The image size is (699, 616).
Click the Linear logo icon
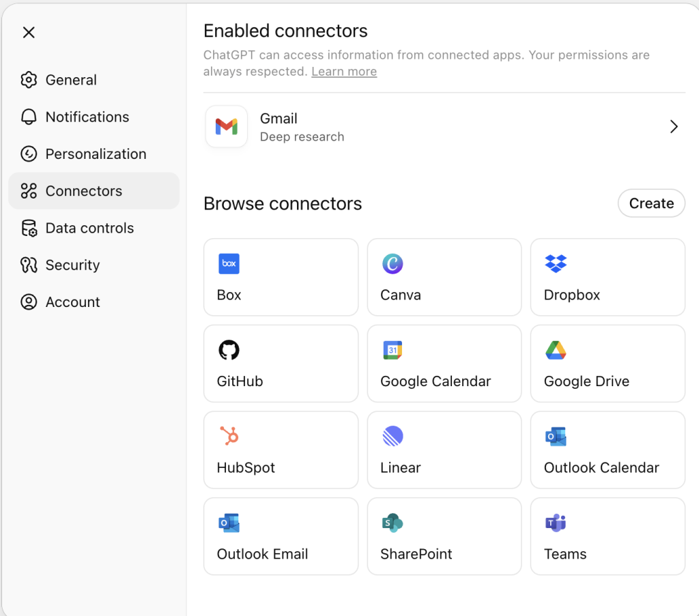[393, 436]
